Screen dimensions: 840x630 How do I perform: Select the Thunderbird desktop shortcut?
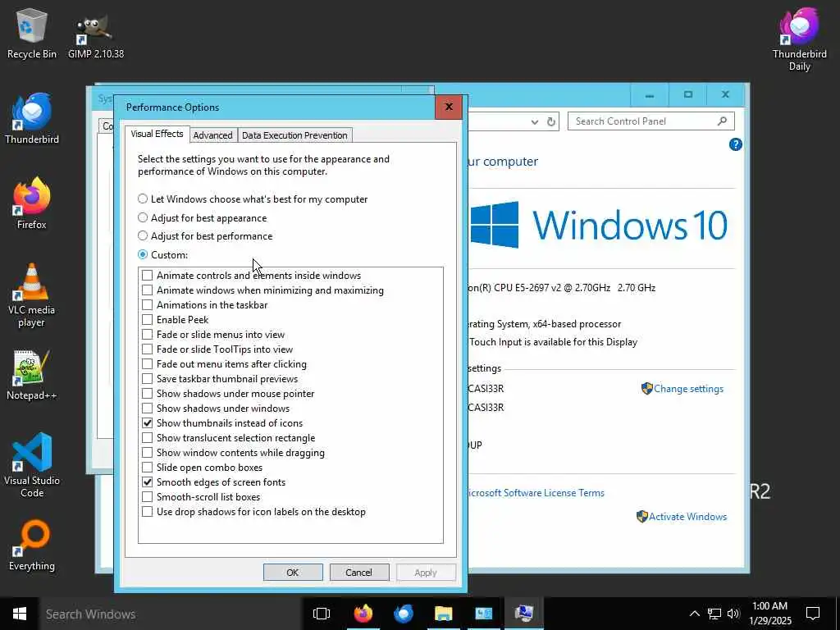click(32, 119)
